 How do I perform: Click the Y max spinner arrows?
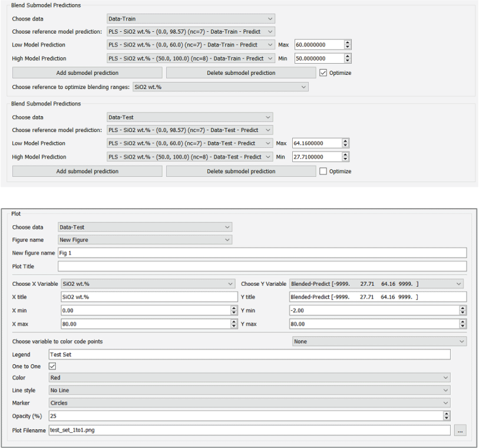(x=463, y=324)
